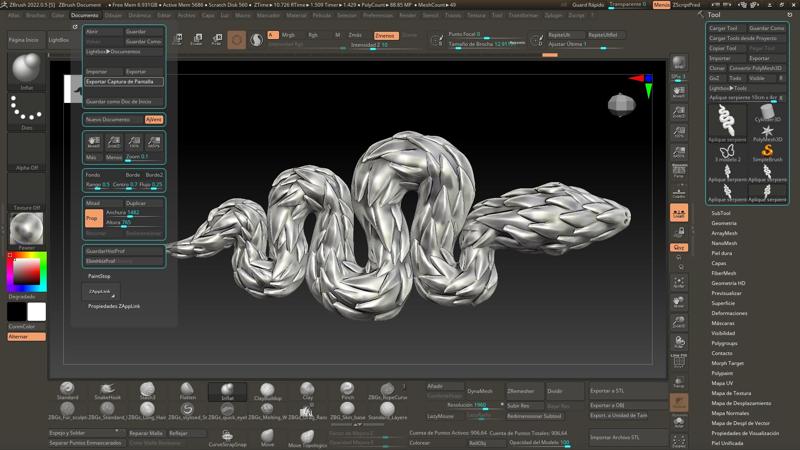Expand the Geometria subpalette
The width and height of the screenshot is (800, 450).
[x=724, y=223]
